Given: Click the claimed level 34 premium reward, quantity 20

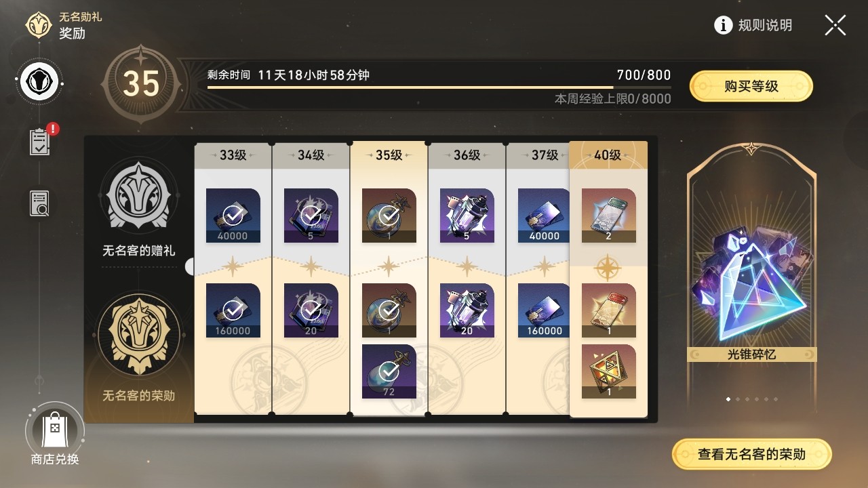Looking at the screenshot, I should (311, 310).
